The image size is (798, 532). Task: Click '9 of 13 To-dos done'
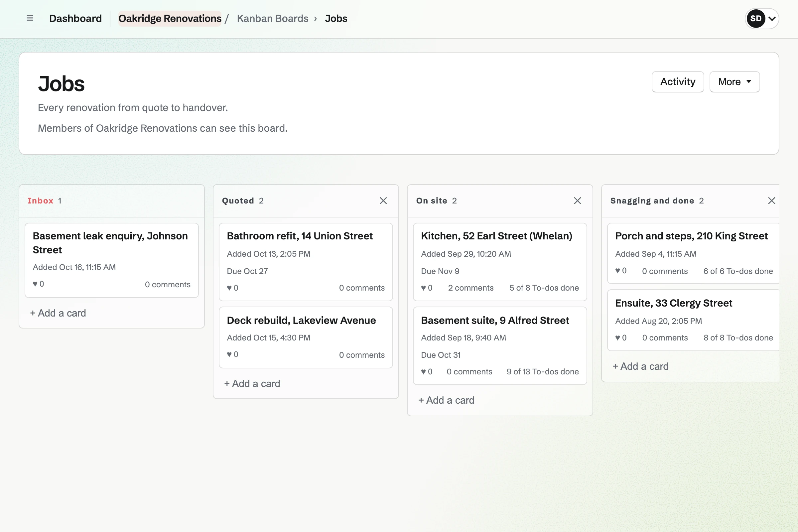tap(543, 372)
